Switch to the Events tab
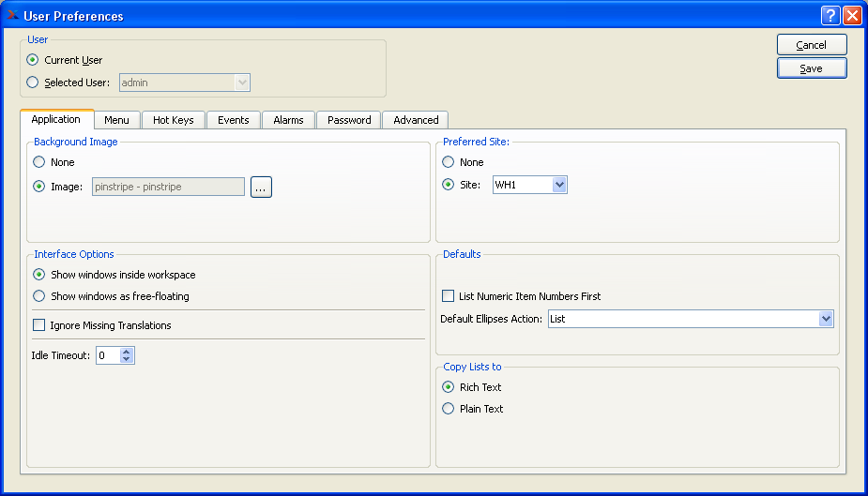This screenshot has width=868, height=496. 233,120
